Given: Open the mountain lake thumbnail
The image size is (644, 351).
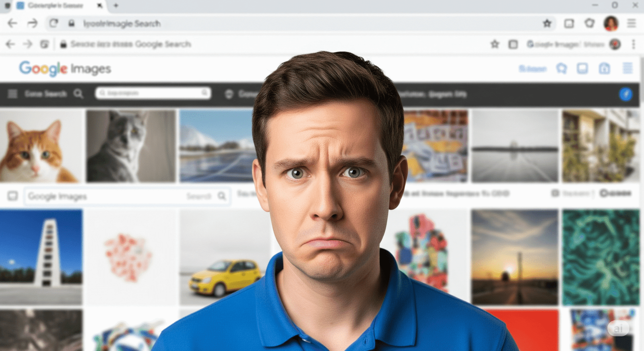Looking at the screenshot, I should coord(217,146).
